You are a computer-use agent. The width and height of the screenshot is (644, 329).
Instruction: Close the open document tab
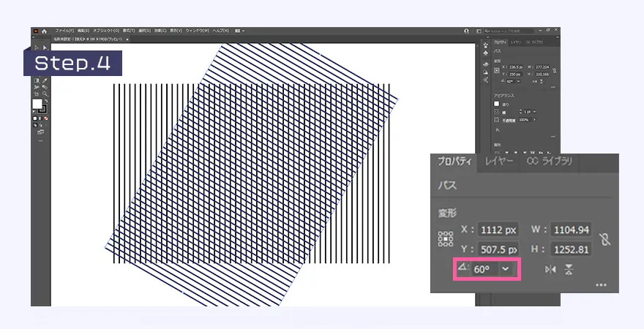click(x=127, y=39)
